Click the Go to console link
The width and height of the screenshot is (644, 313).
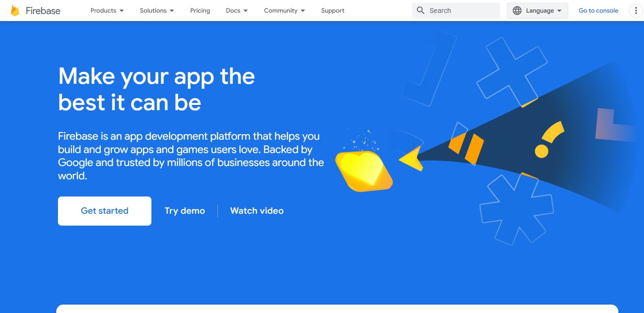tap(598, 11)
